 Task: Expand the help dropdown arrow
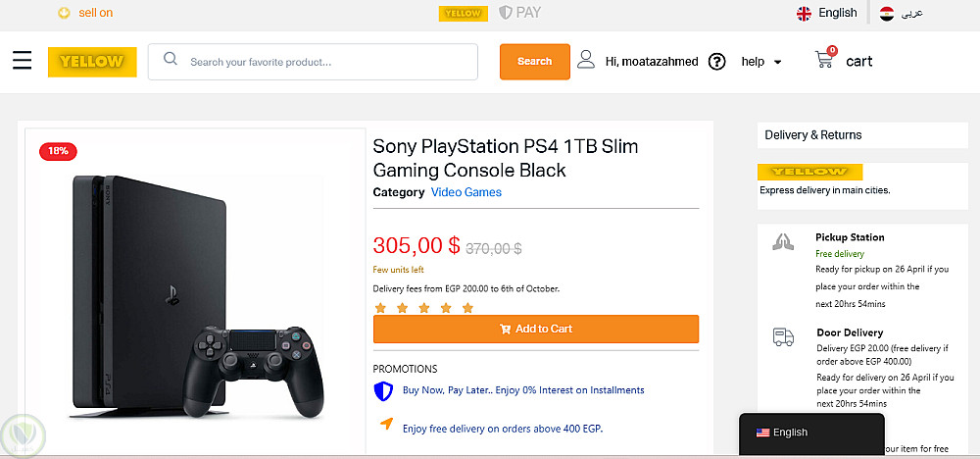(x=778, y=62)
